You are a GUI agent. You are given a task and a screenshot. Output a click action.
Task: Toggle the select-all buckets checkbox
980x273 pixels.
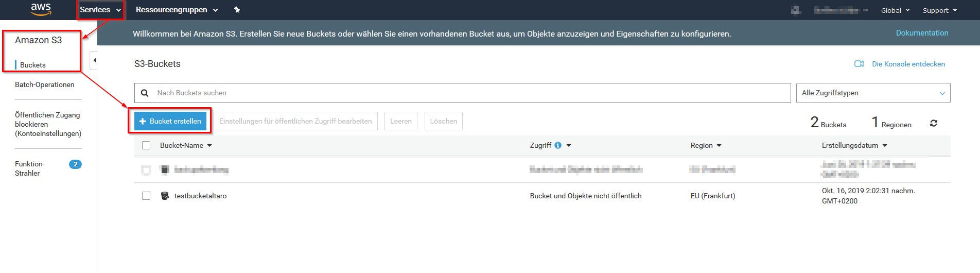146,145
